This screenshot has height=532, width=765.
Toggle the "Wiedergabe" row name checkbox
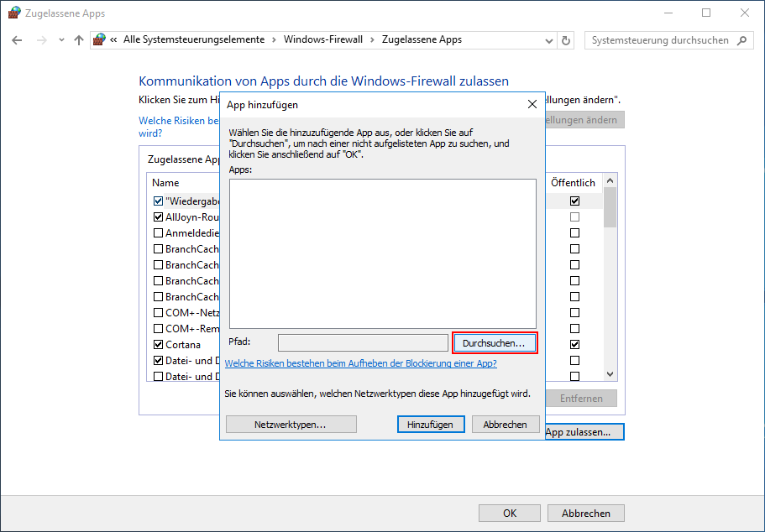[x=158, y=201]
